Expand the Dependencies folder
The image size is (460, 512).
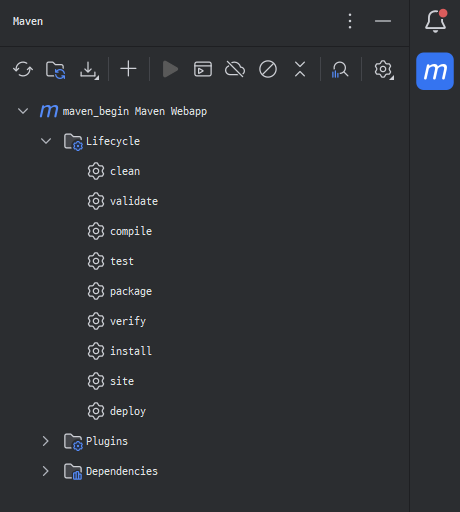[46, 471]
